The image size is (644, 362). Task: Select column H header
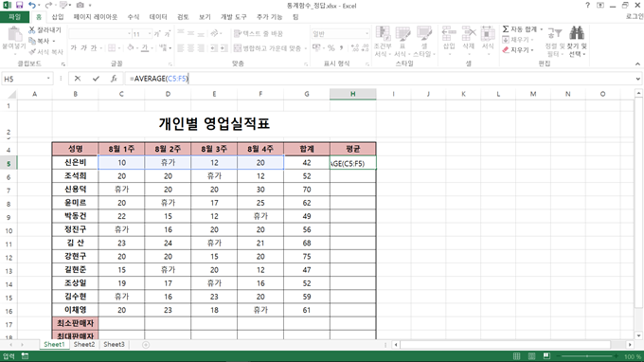[x=353, y=94]
